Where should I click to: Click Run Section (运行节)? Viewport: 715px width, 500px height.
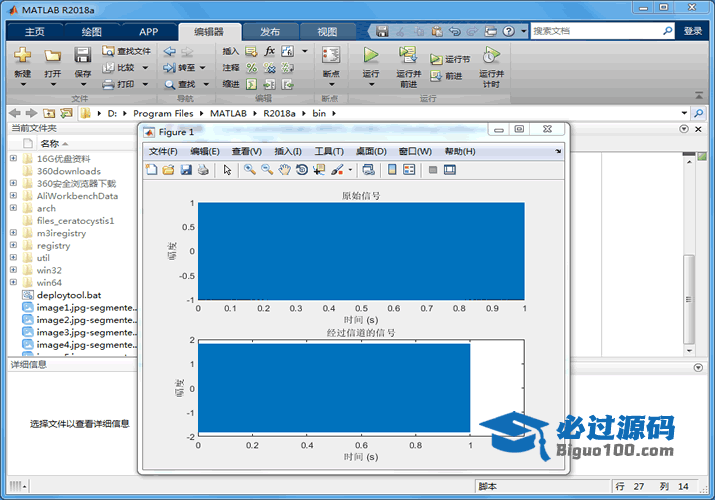point(450,59)
